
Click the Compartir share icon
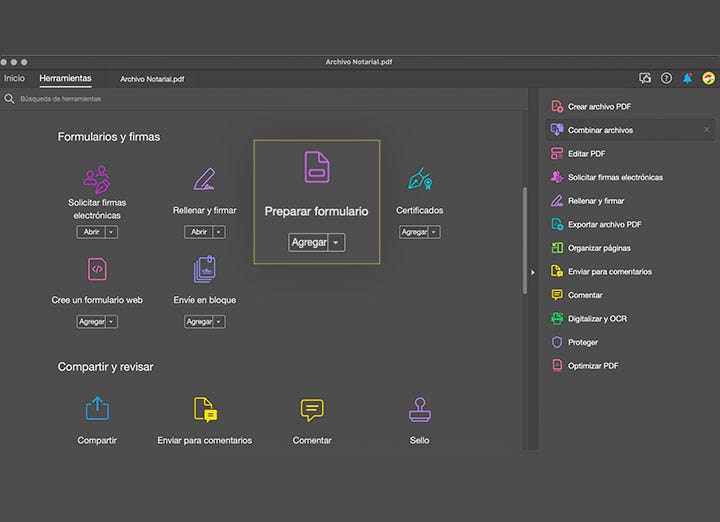coord(97,409)
